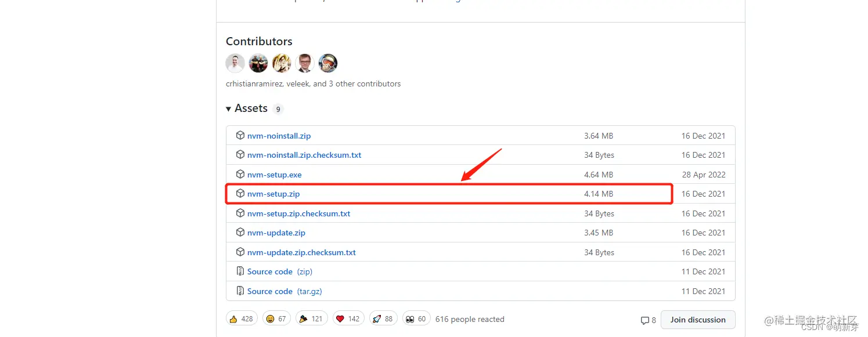Download nvm-noinstall.zip asset
Viewport: 868px width, 337px height.
coord(279,136)
